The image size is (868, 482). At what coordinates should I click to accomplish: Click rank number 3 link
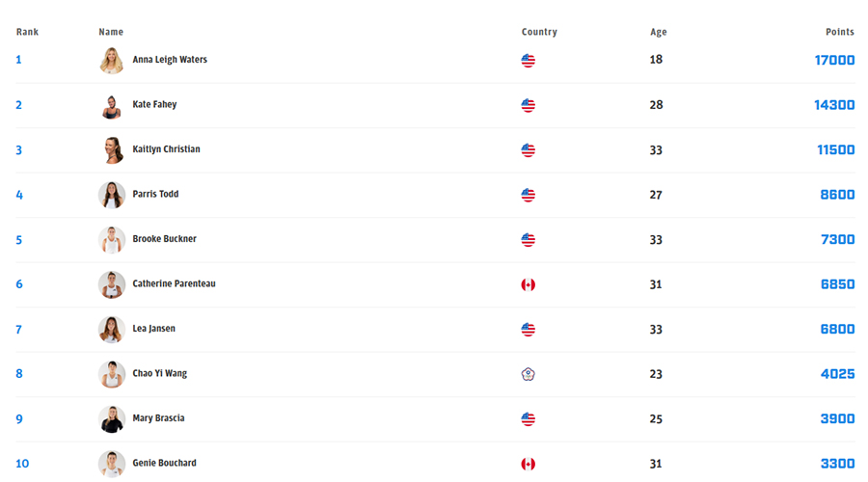pyautogui.click(x=19, y=150)
